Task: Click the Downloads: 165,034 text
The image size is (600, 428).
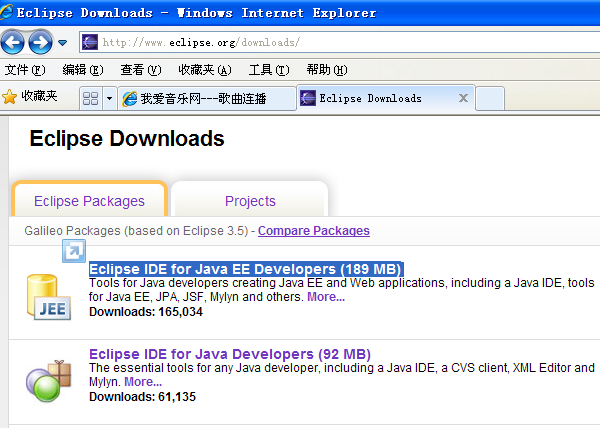Action: click(x=146, y=312)
